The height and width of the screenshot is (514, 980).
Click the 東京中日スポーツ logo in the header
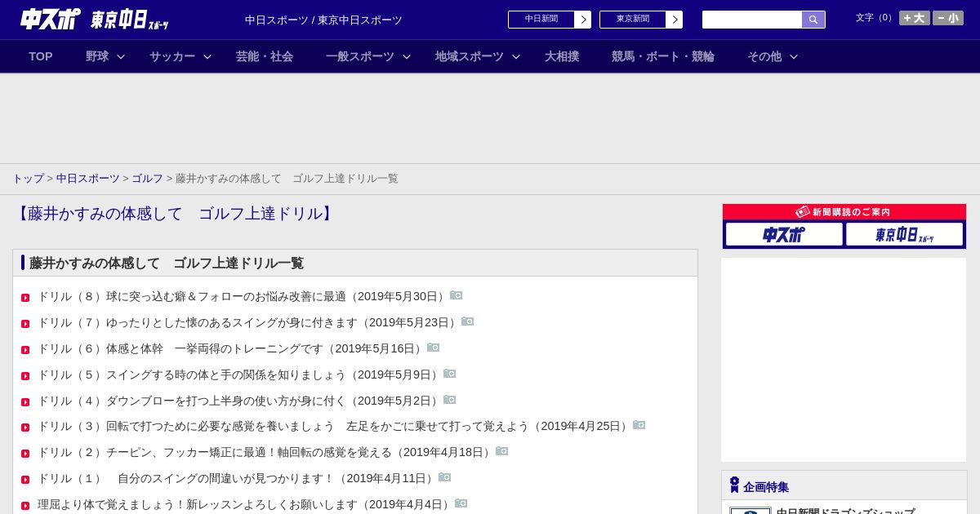129,20
